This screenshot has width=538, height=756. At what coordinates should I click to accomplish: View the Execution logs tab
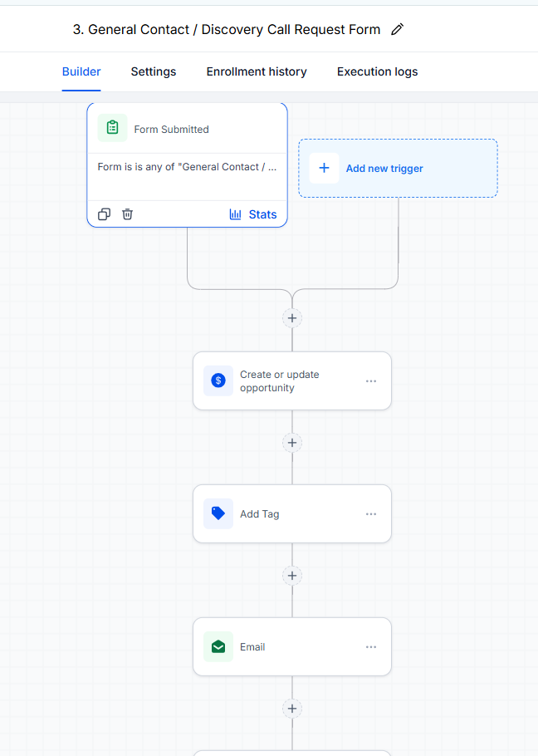point(378,71)
